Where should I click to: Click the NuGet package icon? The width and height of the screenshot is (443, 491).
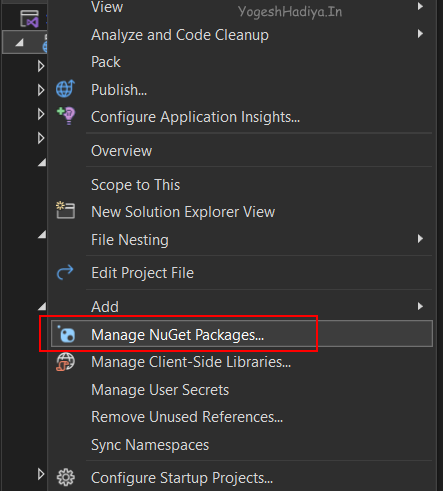(66, 334)
